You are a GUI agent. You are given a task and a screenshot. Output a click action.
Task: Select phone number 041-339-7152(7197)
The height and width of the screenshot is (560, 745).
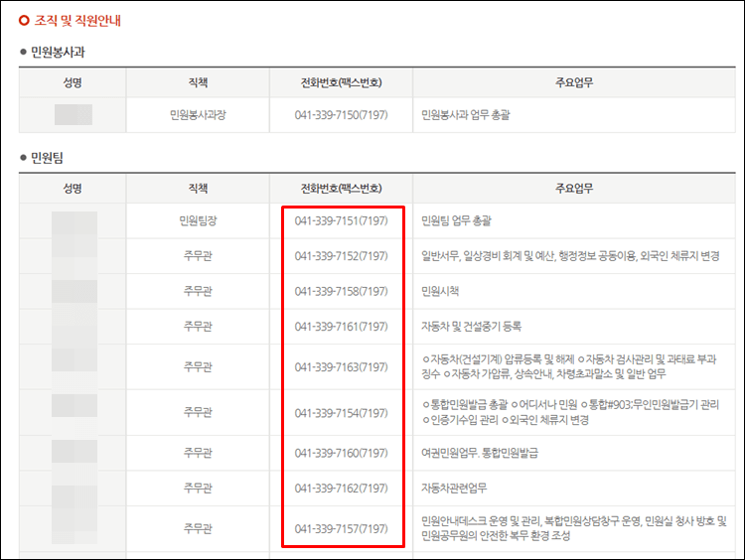click(x=341, y=256)
